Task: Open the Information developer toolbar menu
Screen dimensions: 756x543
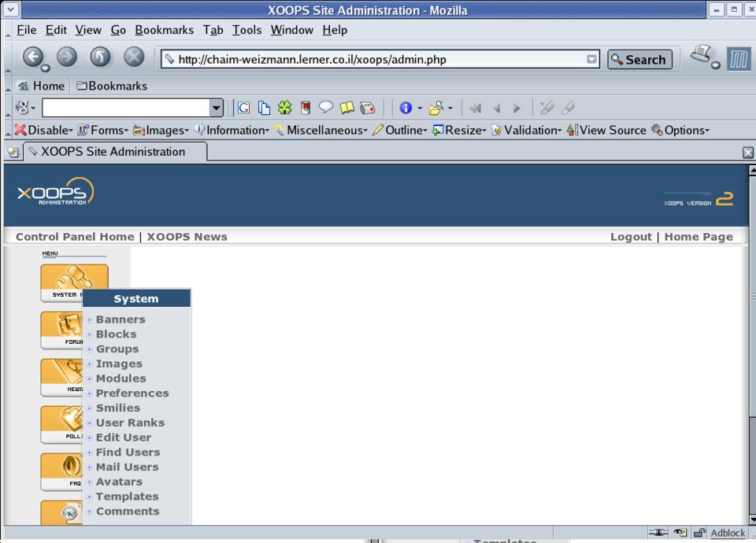Action: point(232,130)
